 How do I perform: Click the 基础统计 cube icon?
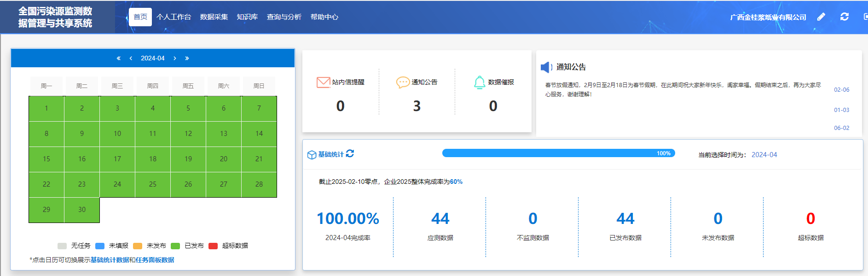pos(312,155)
